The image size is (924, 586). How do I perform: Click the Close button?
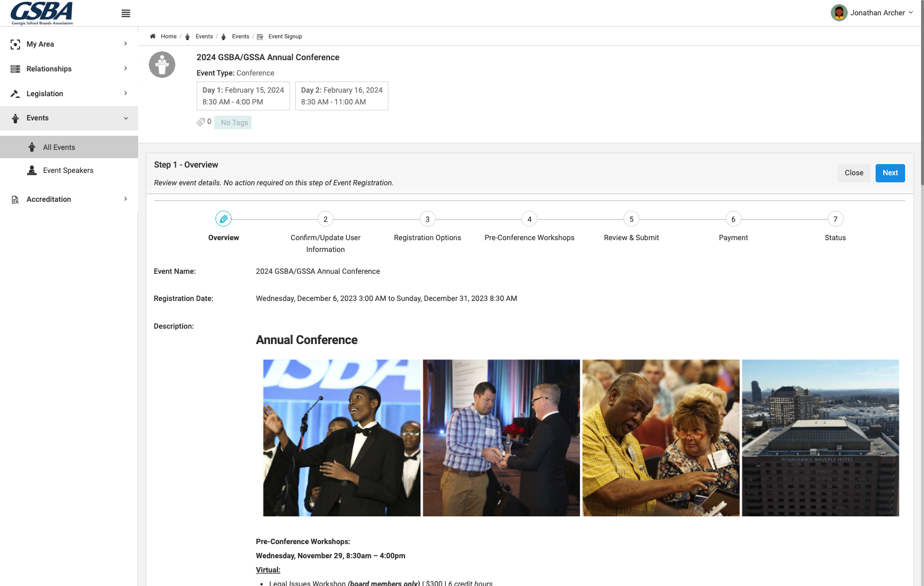tap(854, 173)
